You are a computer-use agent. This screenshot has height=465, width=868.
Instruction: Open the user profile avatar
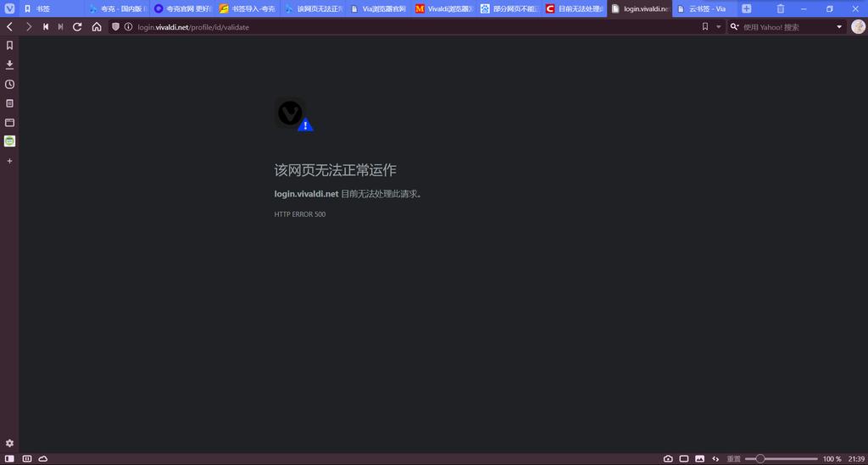[858, 26]
